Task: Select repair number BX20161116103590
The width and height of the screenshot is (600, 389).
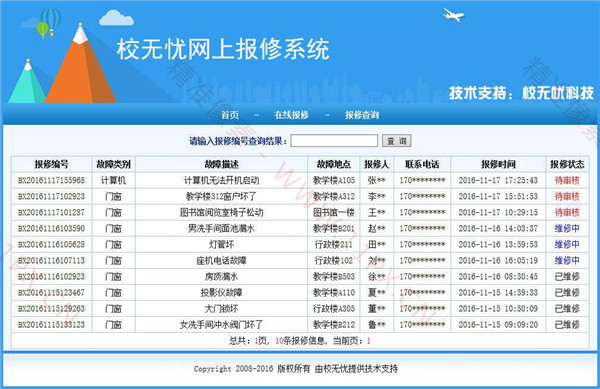Action: pos(51,228)
